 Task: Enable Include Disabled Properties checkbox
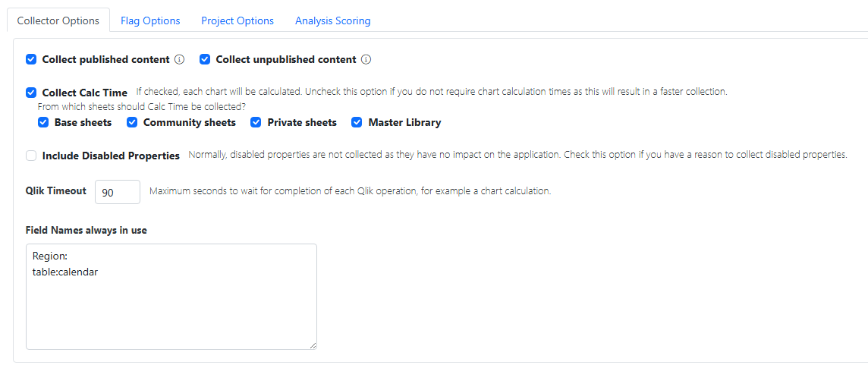point(31,156)
